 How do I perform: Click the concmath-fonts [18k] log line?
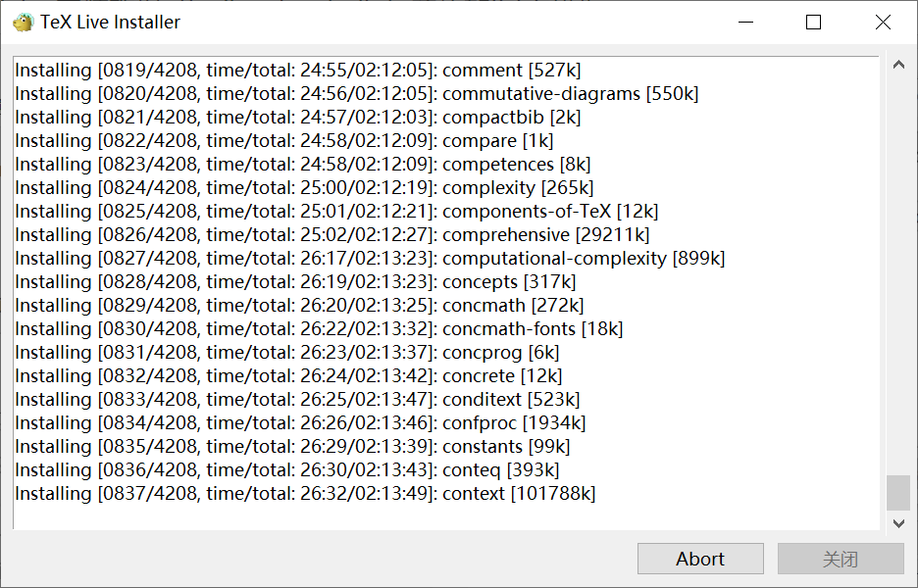(319, 328)
